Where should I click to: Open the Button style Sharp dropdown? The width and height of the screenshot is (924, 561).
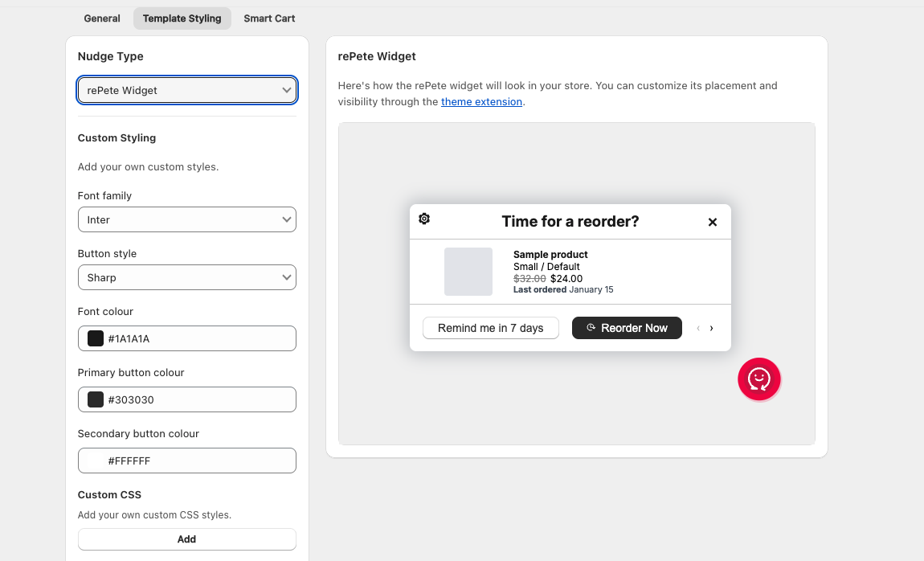(186, 277)
